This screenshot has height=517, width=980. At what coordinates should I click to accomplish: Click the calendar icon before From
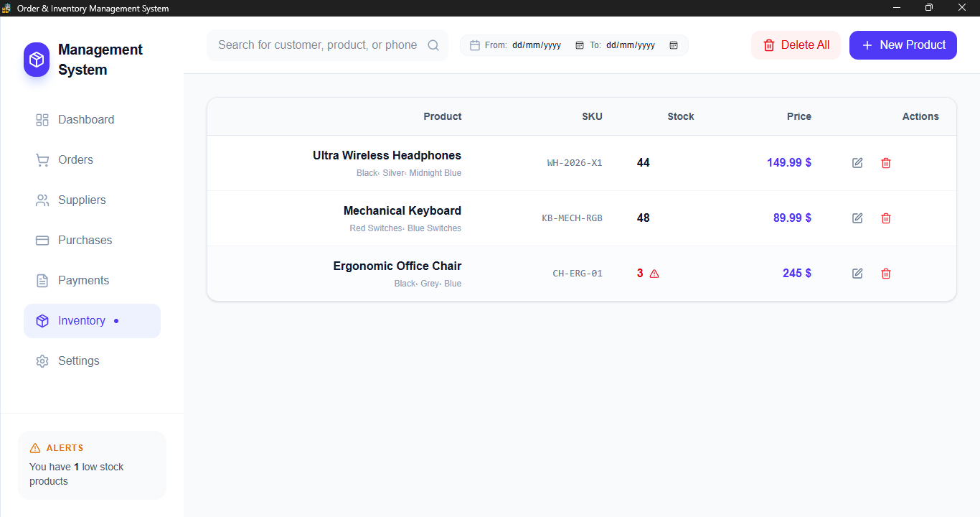475,45
